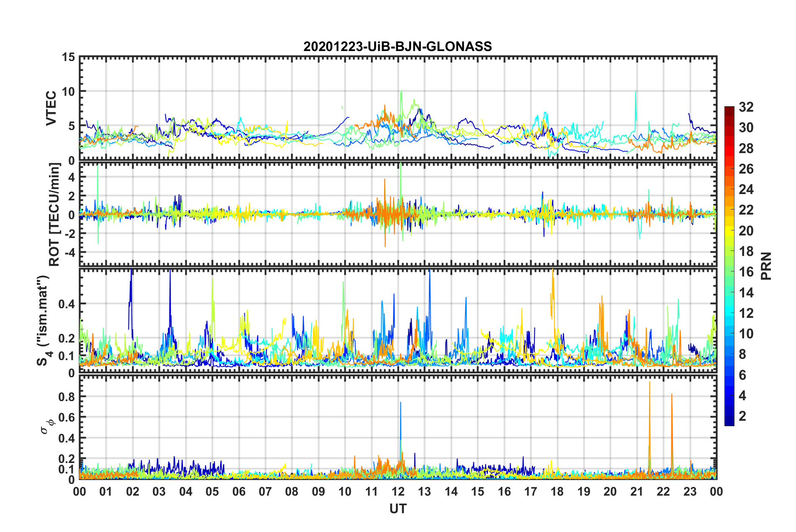Image resolution: width=796 pixels, height=532 pixels.
Task: Click the x-axis hour label "17"
Action: click(x=531, y=491)
